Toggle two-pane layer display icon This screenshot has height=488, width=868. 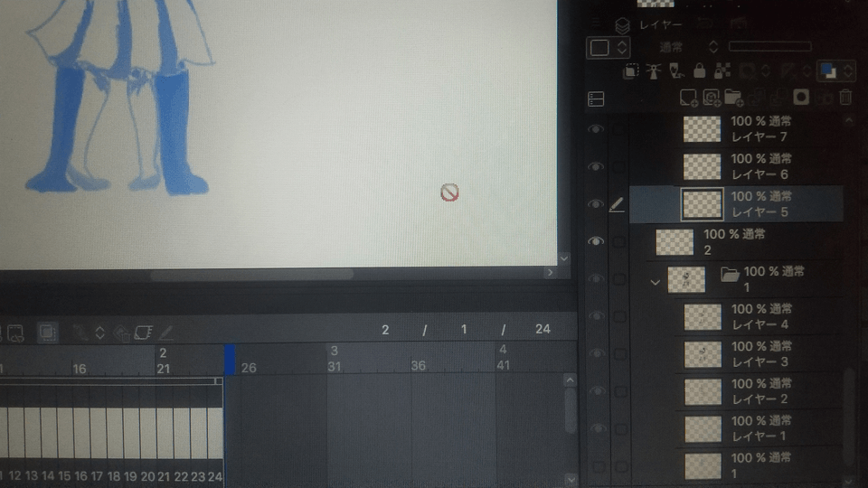[x=596, y=99]
